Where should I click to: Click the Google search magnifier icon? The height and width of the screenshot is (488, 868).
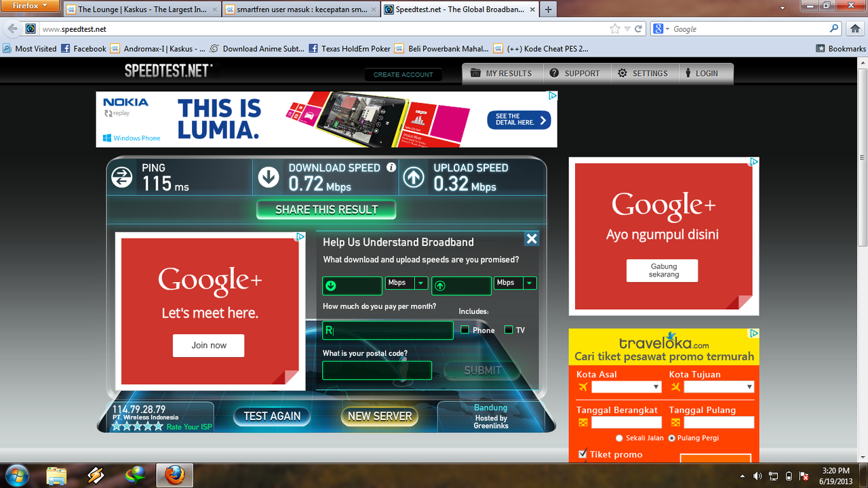834,28
